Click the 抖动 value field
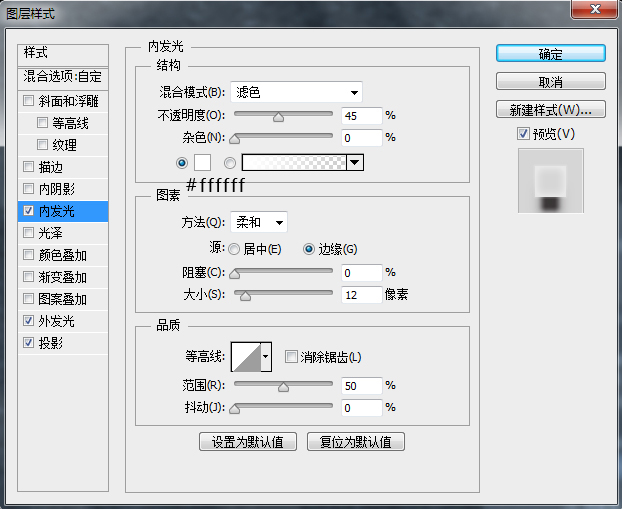This screenshot has height=509, width=622. click(362, 408)
